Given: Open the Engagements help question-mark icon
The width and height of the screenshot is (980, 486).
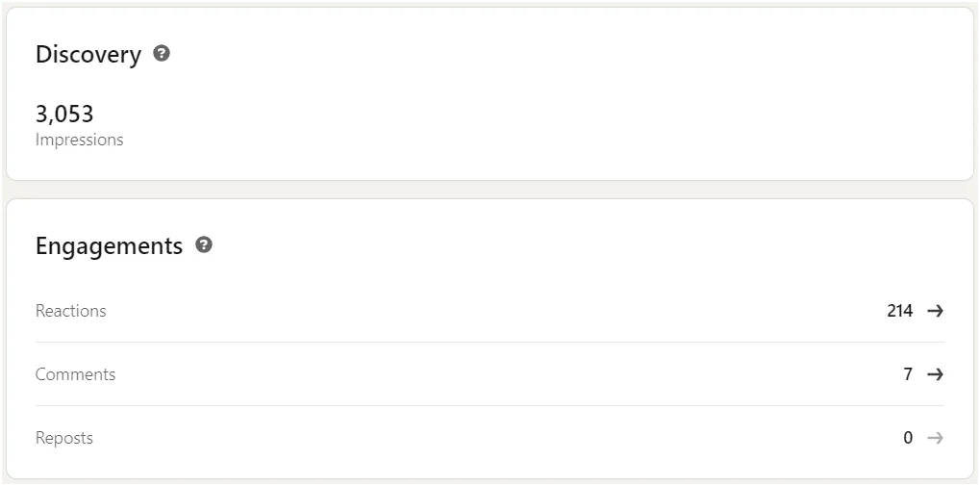Looking at the screenshot, I should click(x=204, y=244).
